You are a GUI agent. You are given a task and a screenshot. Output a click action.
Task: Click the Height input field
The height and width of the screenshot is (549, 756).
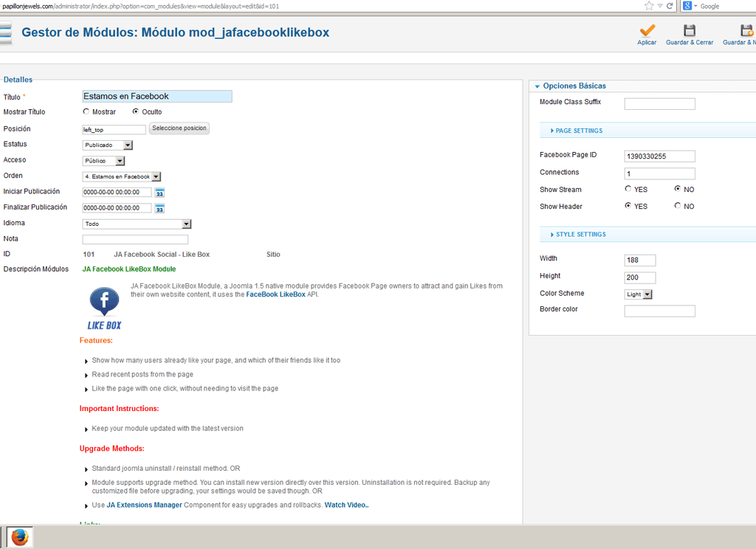[640, 277]
